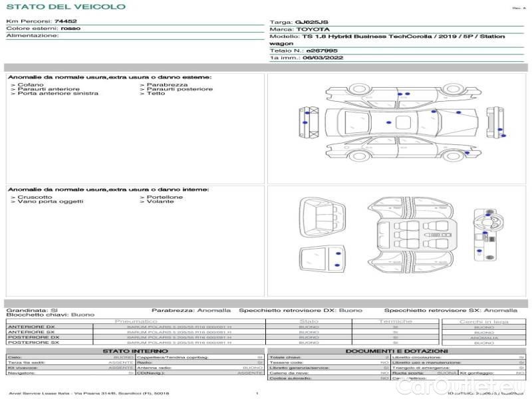Select the 'Cruscotto' interior anomaly item

pos(34,198)
